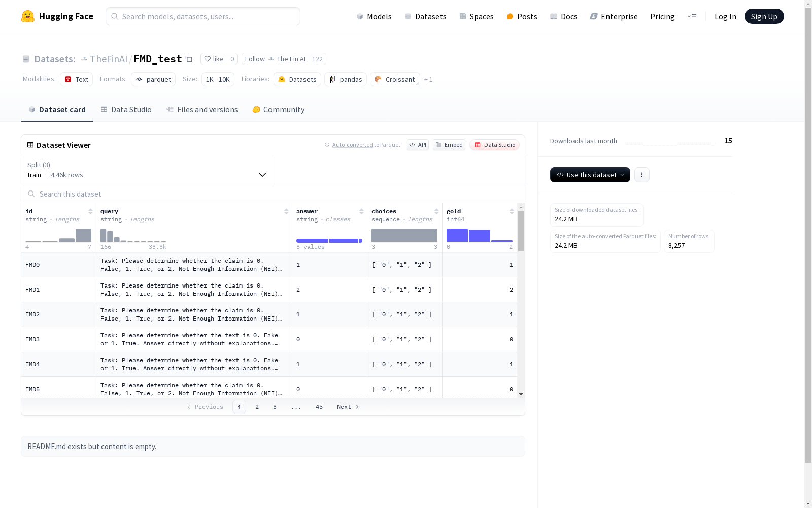Click the answer column class distribution bar
The height and width of the screenshot is (508, 812).
pyautogui.click(x=329, y=241)
